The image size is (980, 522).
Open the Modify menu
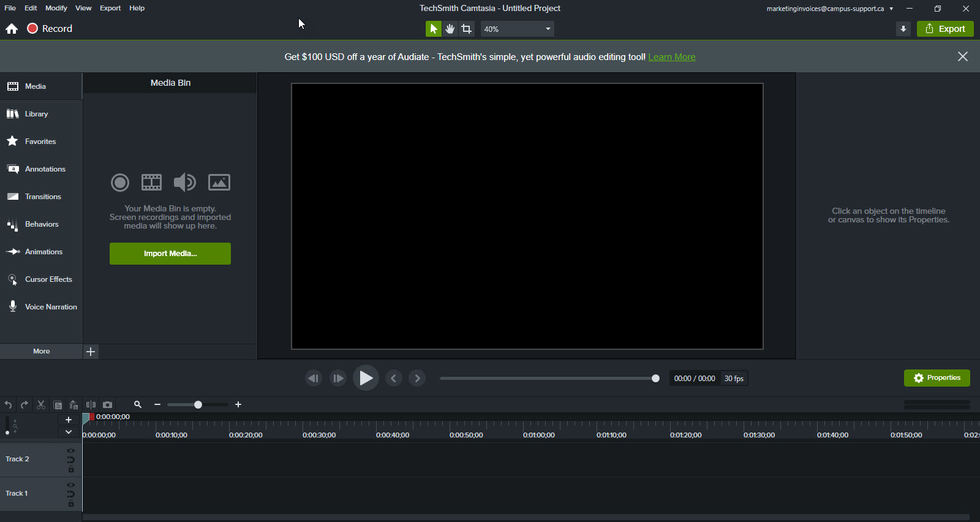[56, 8]
